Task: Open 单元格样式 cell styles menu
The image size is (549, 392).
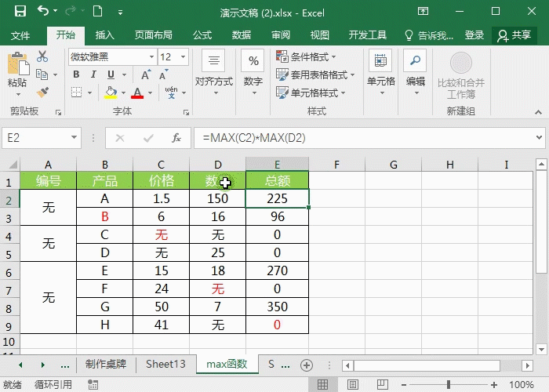Action: [x=311, y=93]
